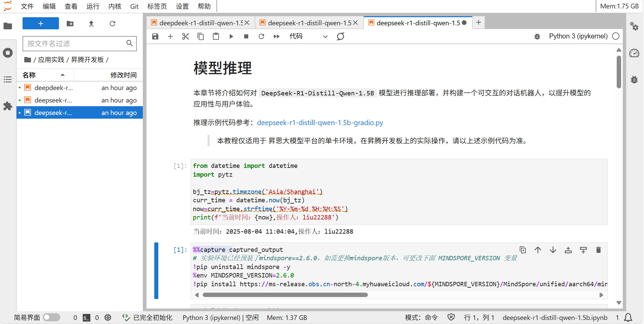Open the deepseek-r1-distill-qwen-1.5b-gradio.py link
Viewport: 644px width, 324px height.
coord(320,123)
